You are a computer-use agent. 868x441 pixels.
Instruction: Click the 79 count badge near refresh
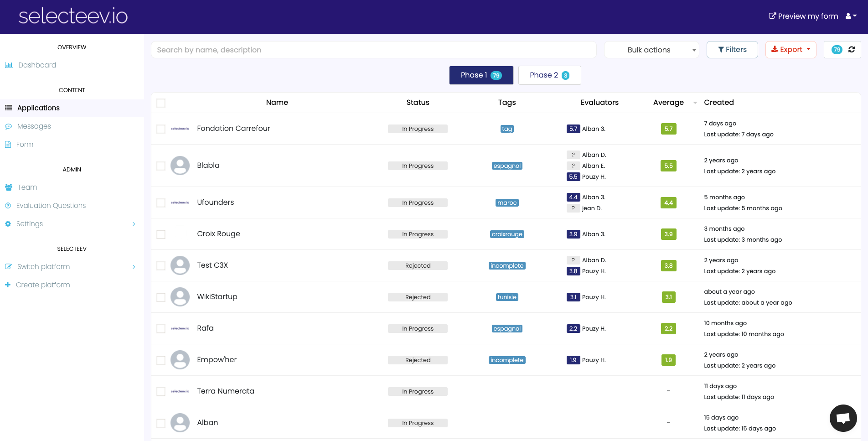tap(837, 50)
